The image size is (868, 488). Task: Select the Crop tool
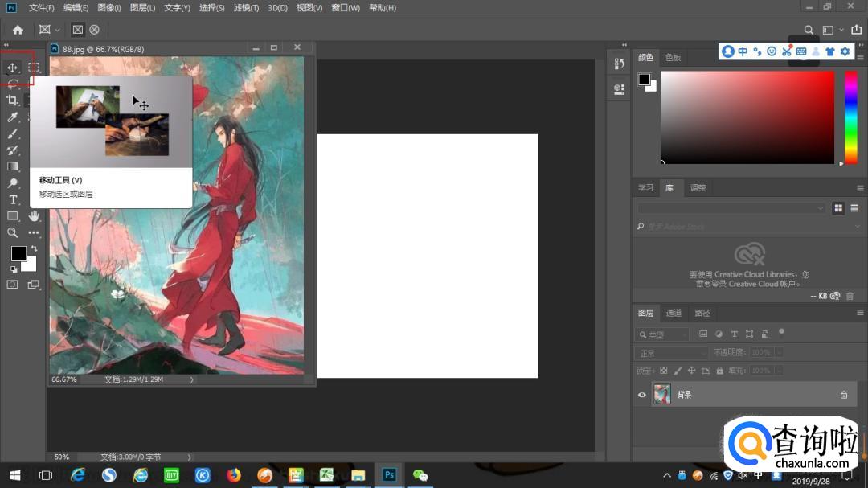pos(12,100)
